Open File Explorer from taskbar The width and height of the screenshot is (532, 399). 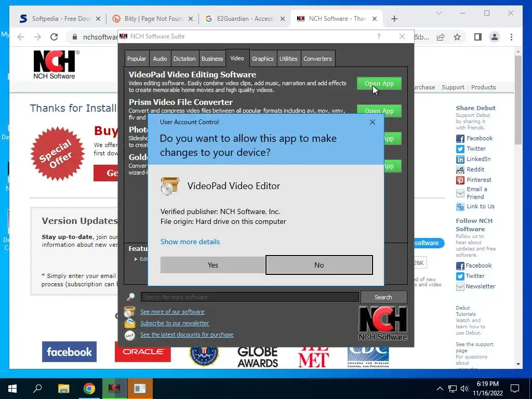[x=63, y=389]
